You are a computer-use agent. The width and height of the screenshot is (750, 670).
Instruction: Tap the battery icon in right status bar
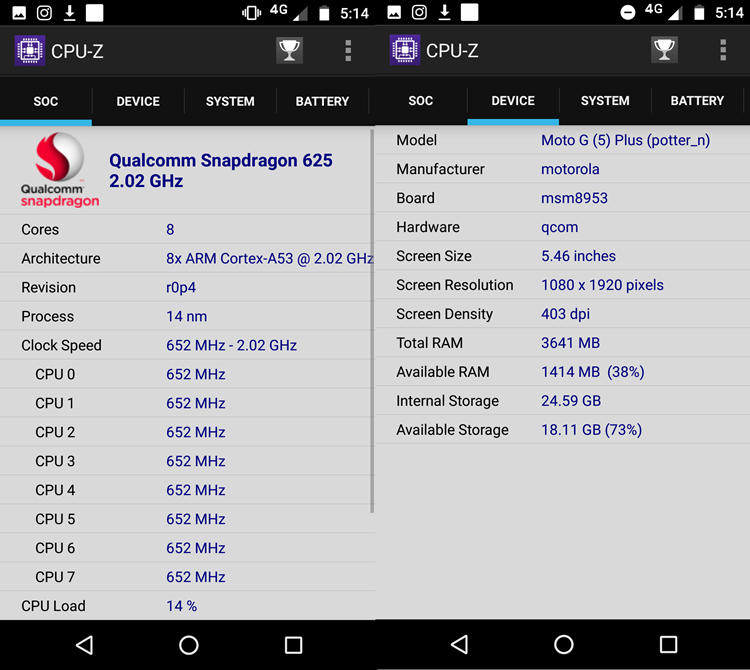[x=699, y=12]
